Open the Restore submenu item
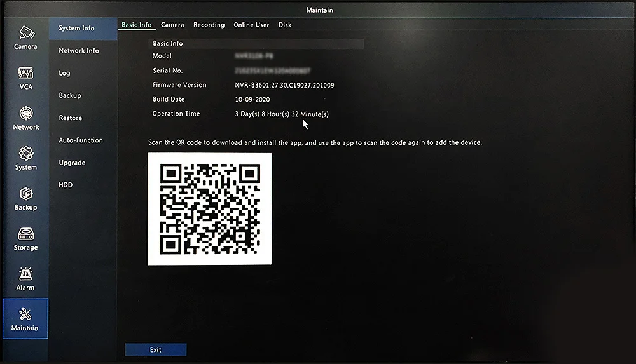Screen dimensions: 636x364 (x=70, y=118)
